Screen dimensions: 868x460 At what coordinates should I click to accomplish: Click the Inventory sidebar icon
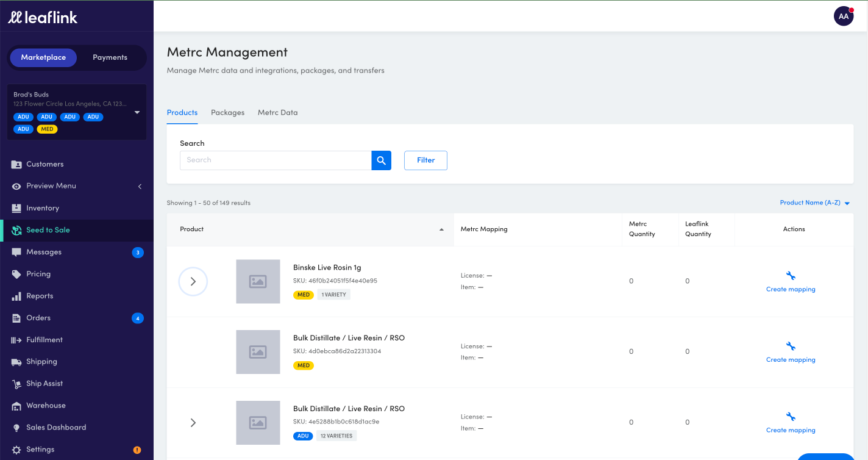click(16, 208)
